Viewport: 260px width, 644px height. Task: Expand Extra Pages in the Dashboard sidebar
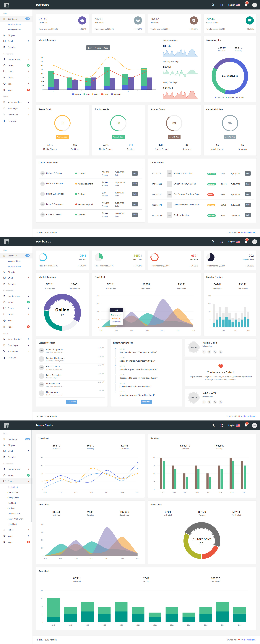tap(16, 109)
